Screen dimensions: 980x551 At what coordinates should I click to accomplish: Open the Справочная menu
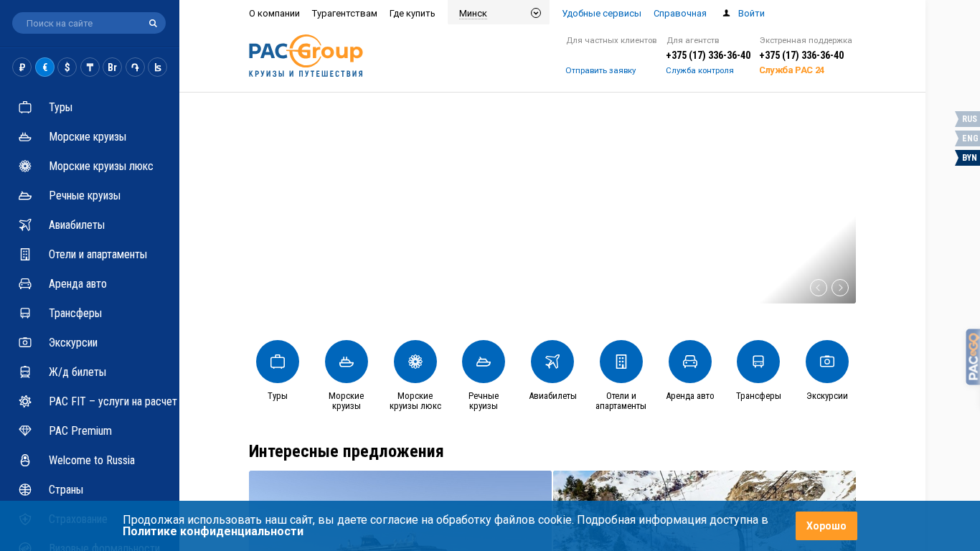point(680,13)
